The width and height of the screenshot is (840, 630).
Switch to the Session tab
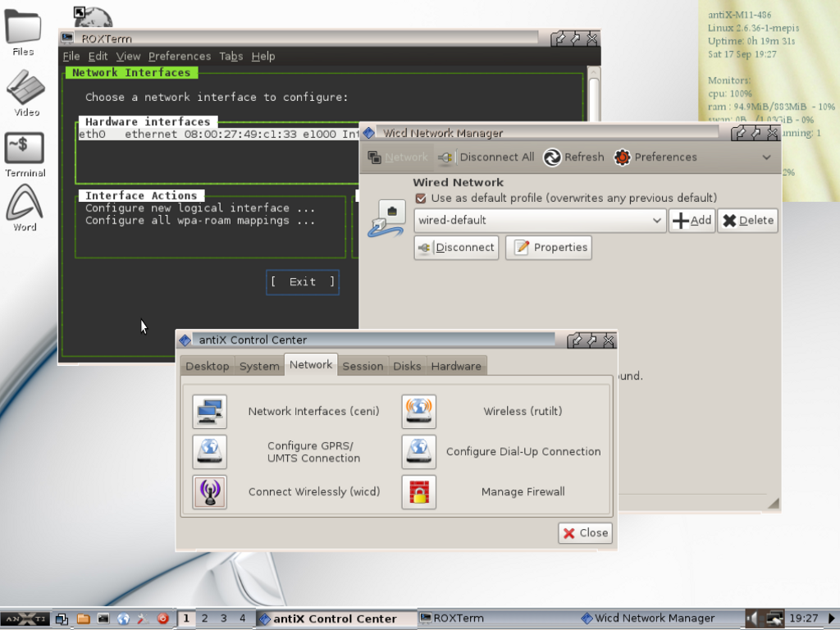point(363,366)
